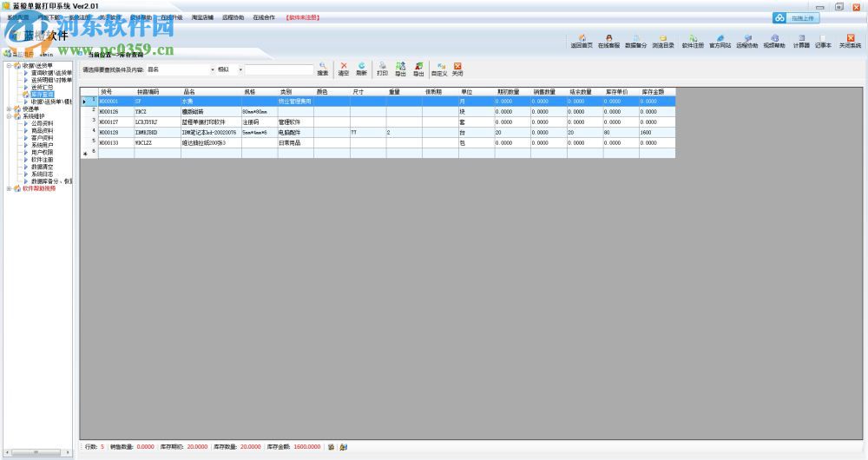Screen dimensions: 868x460
Task: Open 软件注册 in the left tree
Action: (42, 160)
